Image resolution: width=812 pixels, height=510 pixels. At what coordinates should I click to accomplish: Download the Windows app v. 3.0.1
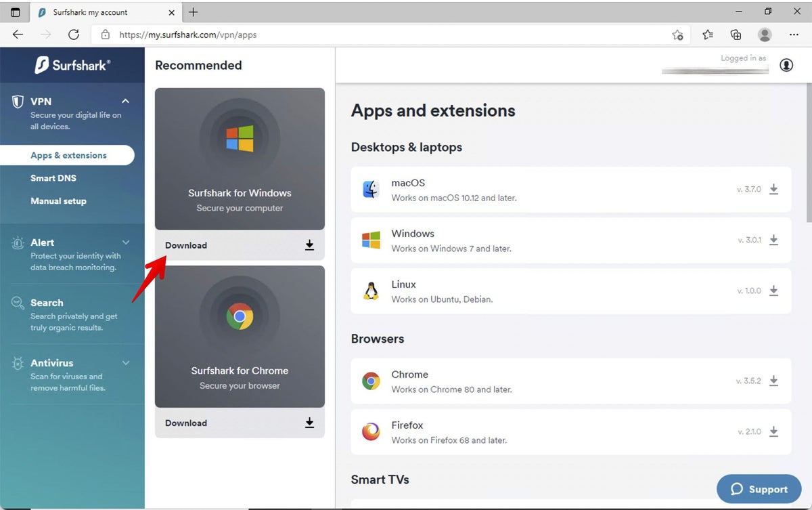pos(773,240)
